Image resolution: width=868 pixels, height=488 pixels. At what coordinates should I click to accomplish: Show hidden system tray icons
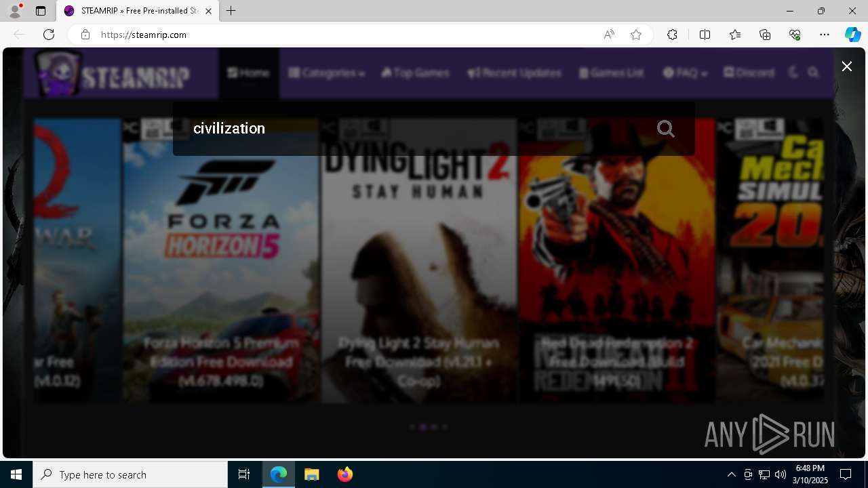point(731,474)
